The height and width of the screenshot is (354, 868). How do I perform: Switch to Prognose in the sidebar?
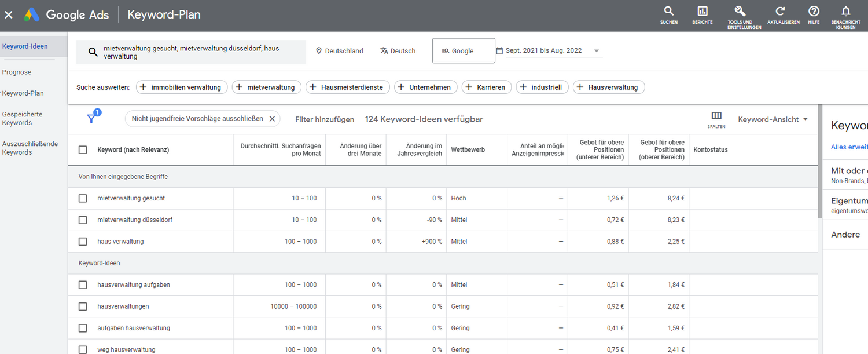pos(17,72)
